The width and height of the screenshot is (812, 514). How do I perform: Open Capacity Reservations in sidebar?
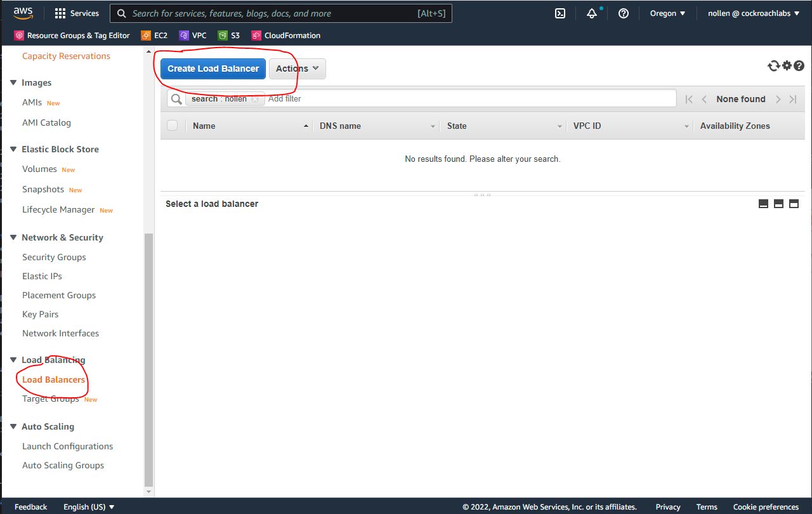coord(66,56)
